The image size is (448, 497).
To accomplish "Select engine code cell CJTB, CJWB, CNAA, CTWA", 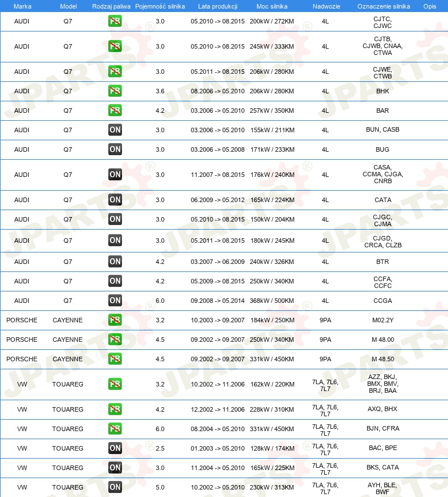I will coord(383,46).
